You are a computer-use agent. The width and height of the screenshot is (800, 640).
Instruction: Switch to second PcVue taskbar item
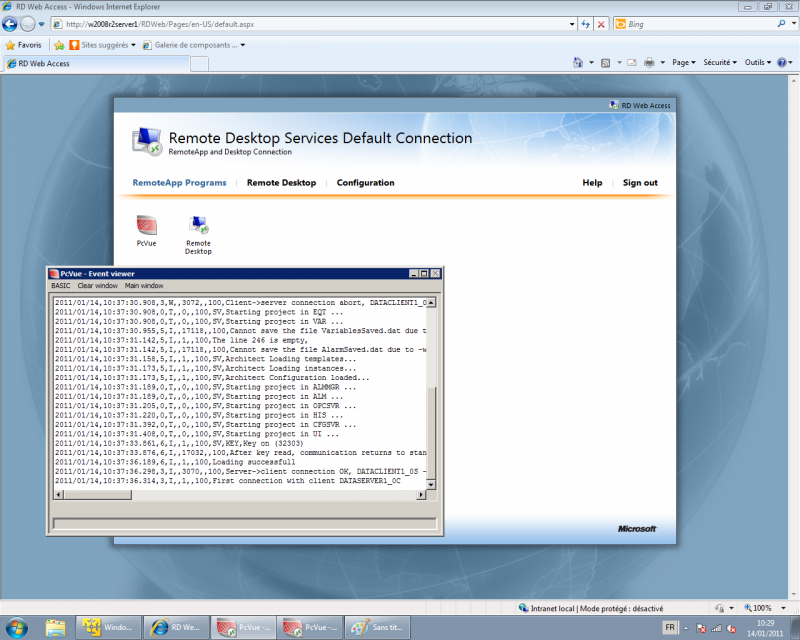click(x=310, y=627)
